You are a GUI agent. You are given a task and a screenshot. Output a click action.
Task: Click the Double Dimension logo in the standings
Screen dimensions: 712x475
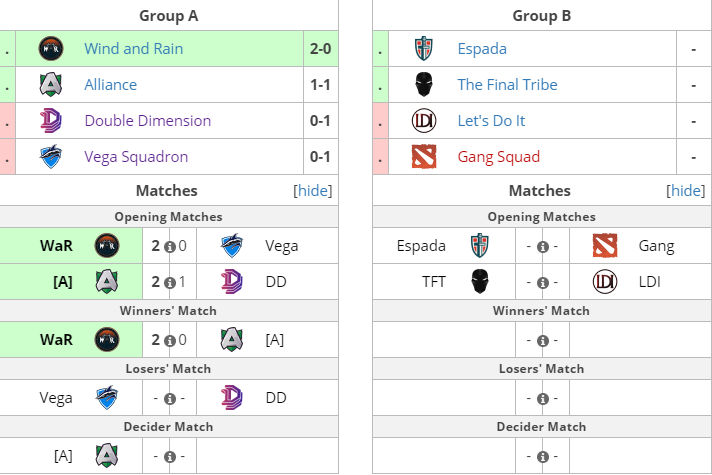(x=51, y=120)
